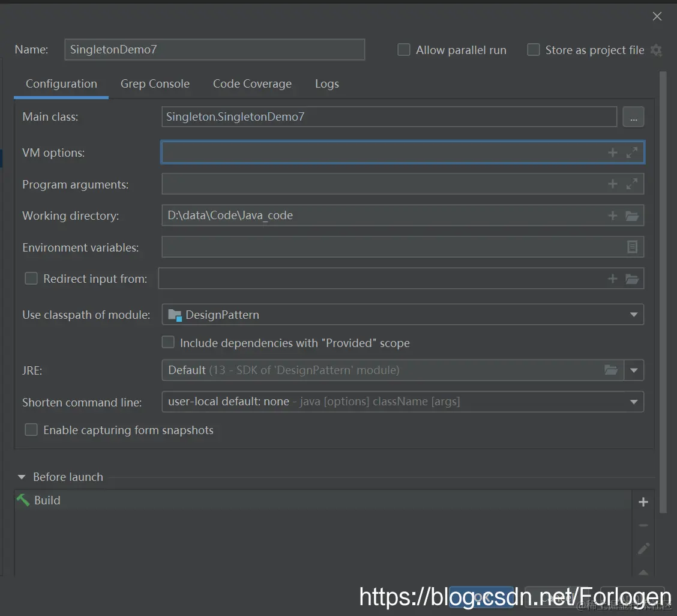Open the Environment variables editor icon

coord(632,247)
